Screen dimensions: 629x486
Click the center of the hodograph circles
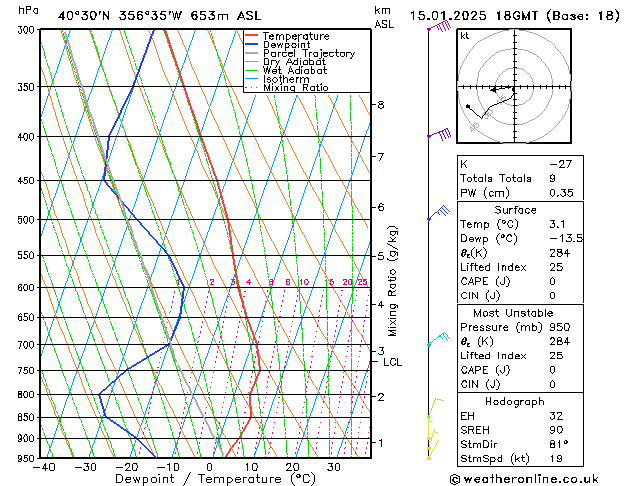pos(511,88)
